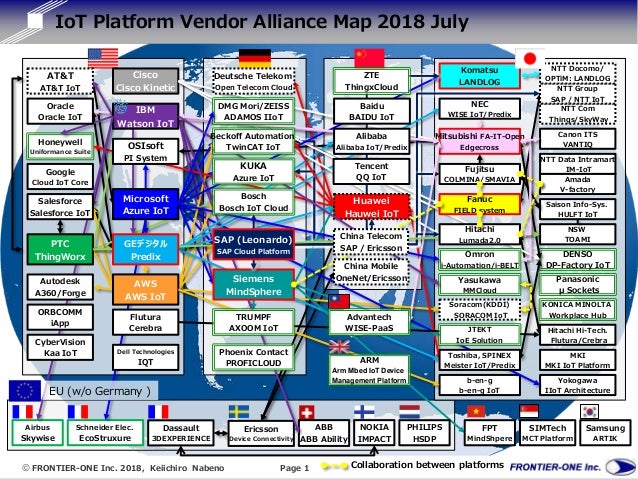The image size is (638, 479).
Task: Select the Tencent QQ IoT box
Action: tap(371, 171)
